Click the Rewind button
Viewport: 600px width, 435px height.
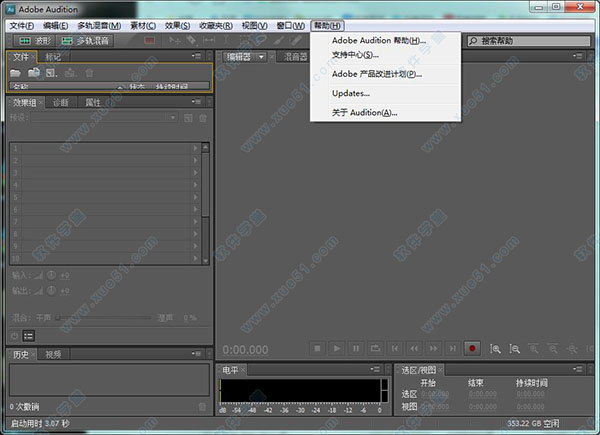[414, 348]
